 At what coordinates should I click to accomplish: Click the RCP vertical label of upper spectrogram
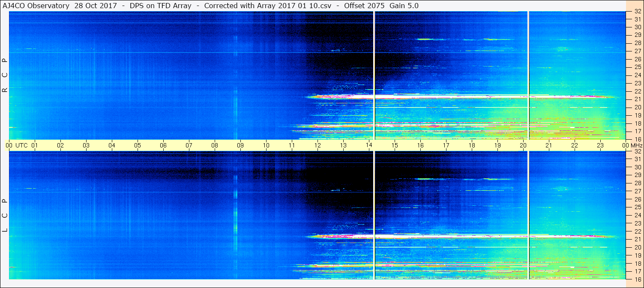coord(5,75)
